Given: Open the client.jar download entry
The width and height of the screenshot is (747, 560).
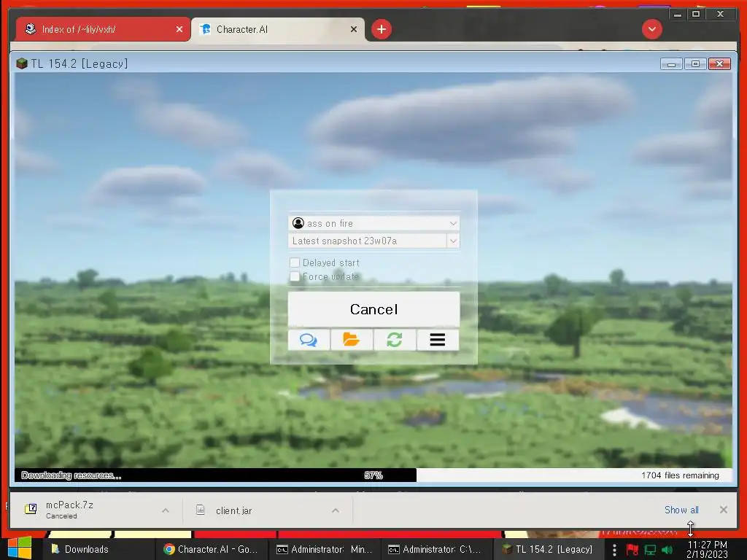Looking at the screenshot, I should tap(267, 510).
